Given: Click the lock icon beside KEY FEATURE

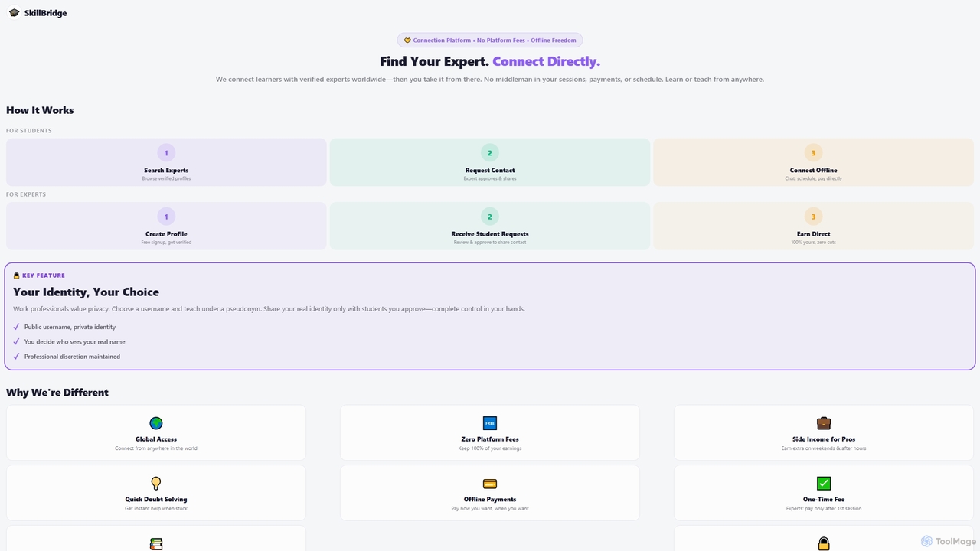Looking at the screenshot, I should [17, 275].
